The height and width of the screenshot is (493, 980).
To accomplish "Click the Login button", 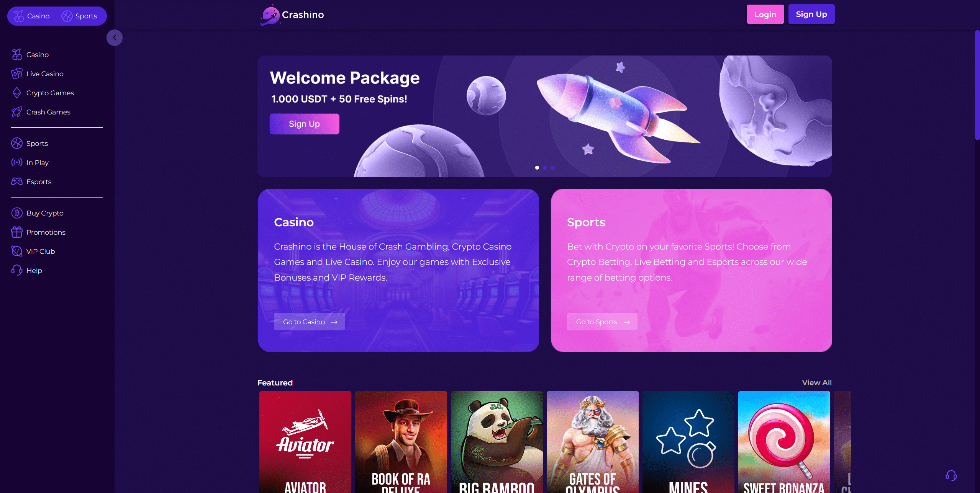I will [x=765, y=14].
